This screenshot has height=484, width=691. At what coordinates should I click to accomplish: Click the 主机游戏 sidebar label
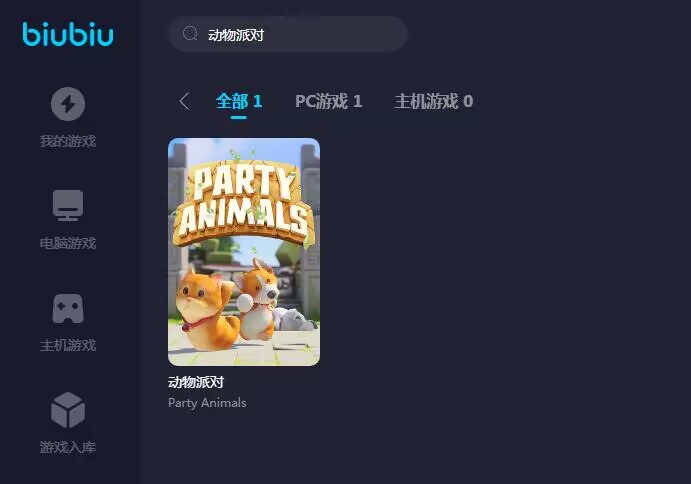click(68, 345)
